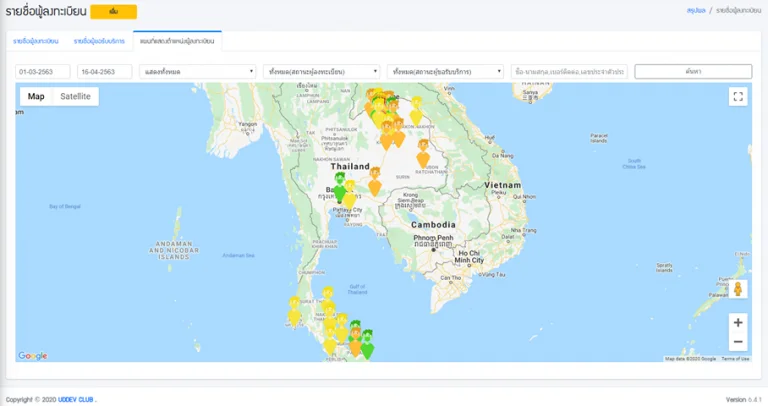Click the Thailand label on the map
768x406 pixels.
click(350, 167)
